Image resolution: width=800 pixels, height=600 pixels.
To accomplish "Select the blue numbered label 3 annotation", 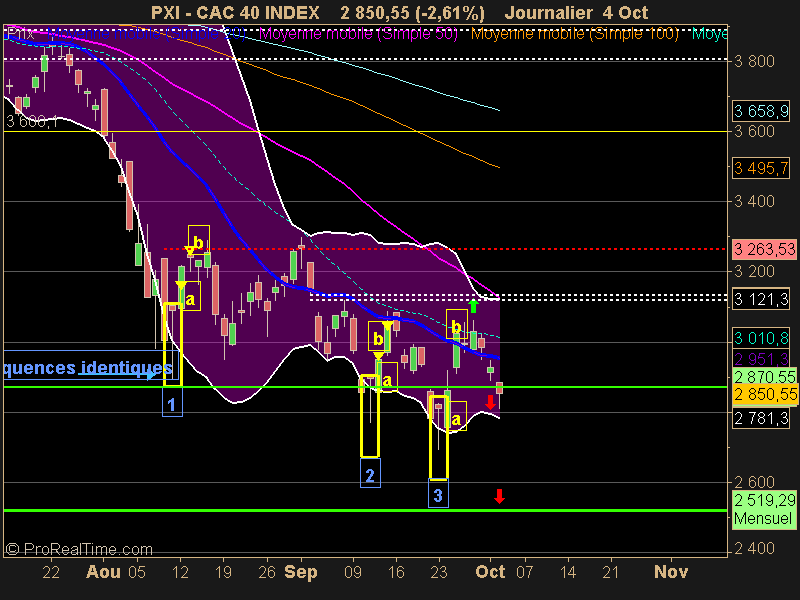I will [438, 495].
